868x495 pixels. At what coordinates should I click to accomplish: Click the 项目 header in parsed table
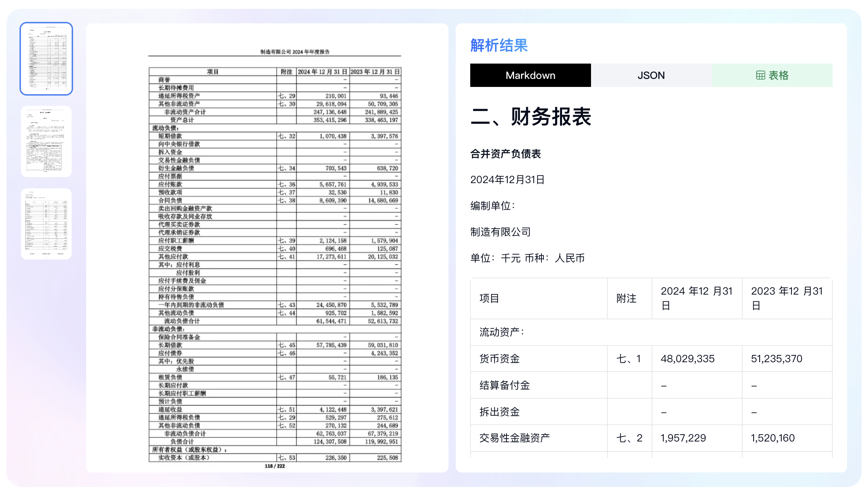489,298
